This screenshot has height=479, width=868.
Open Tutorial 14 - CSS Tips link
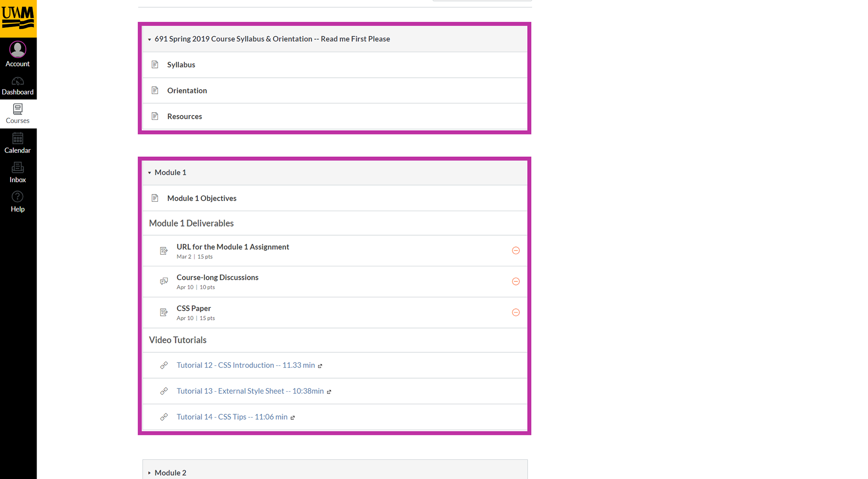tap(232, 417)
